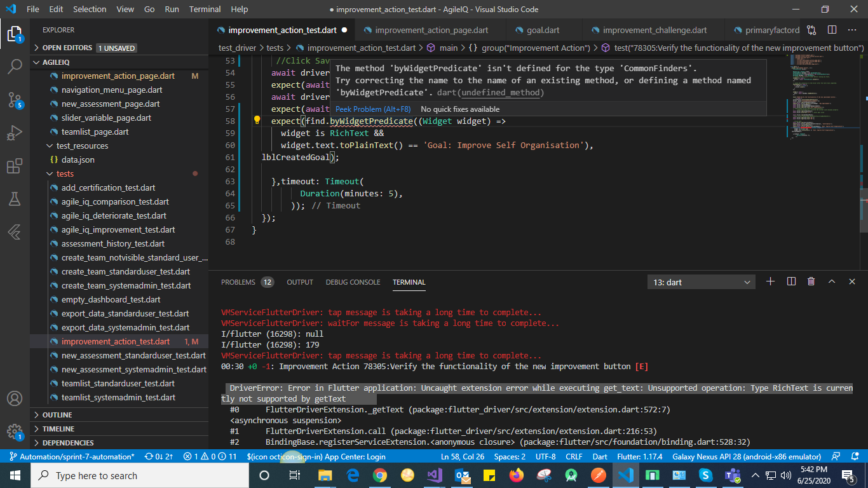868x488 pixels.
Task: Kill the terminal with the trash icon
Action: point(811,281)
